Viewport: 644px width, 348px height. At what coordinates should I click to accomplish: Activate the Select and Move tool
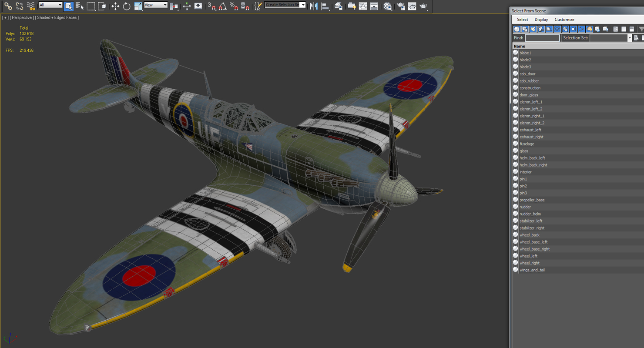[115, 6]
